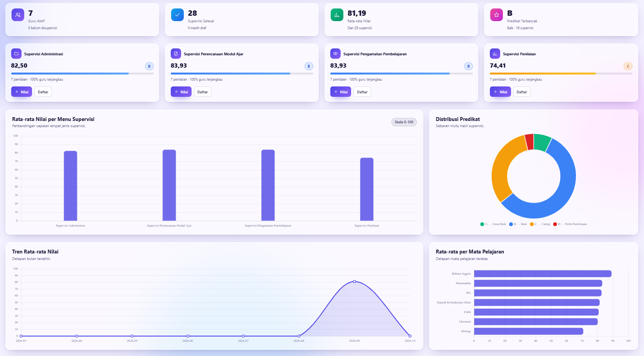The height and width of the screenshot is (356, 644).
Task: Add a Nilai for Supervisi Pengamatan Pembelajaran
Action: (x=341, y=92)
